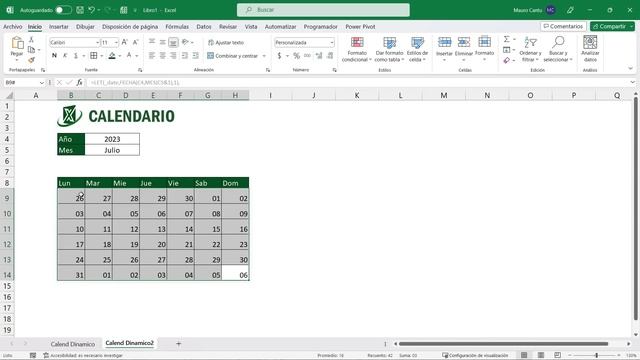Click the insert function fx icon
This screenshot has width=640, height=360.
tap(80, 82)
